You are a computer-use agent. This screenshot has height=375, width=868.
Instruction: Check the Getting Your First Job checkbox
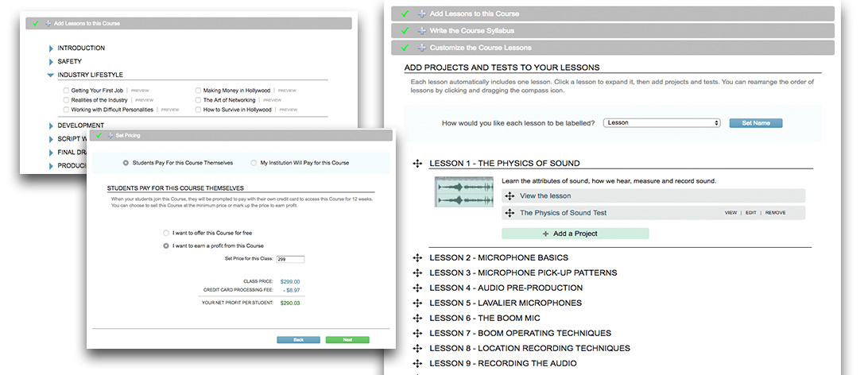67,91
